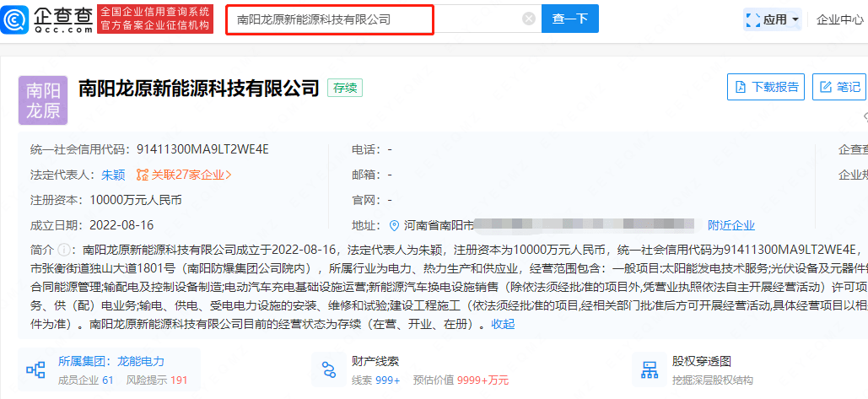Click the 存续 status tag
This screenshot has width=868, height=399.
[345, 88]
